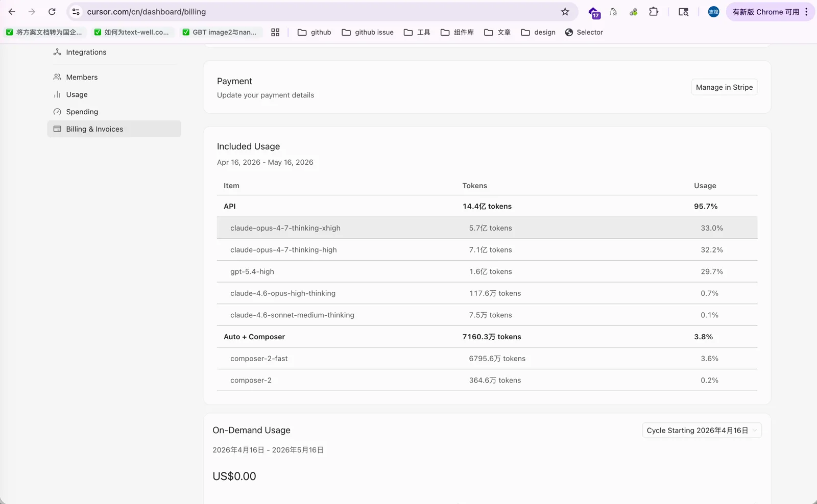
Task: Click the On-Demand Usage heading
Action: pyautogui.click(x=251, y=430)
